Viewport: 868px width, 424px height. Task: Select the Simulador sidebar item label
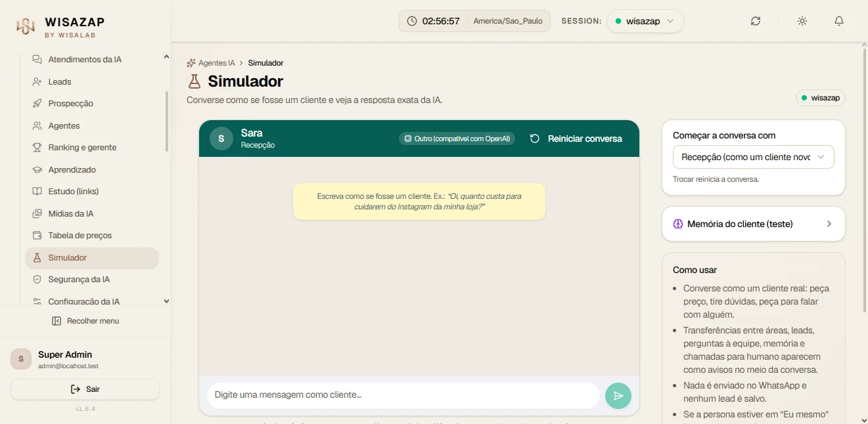[x=68, y=258]
